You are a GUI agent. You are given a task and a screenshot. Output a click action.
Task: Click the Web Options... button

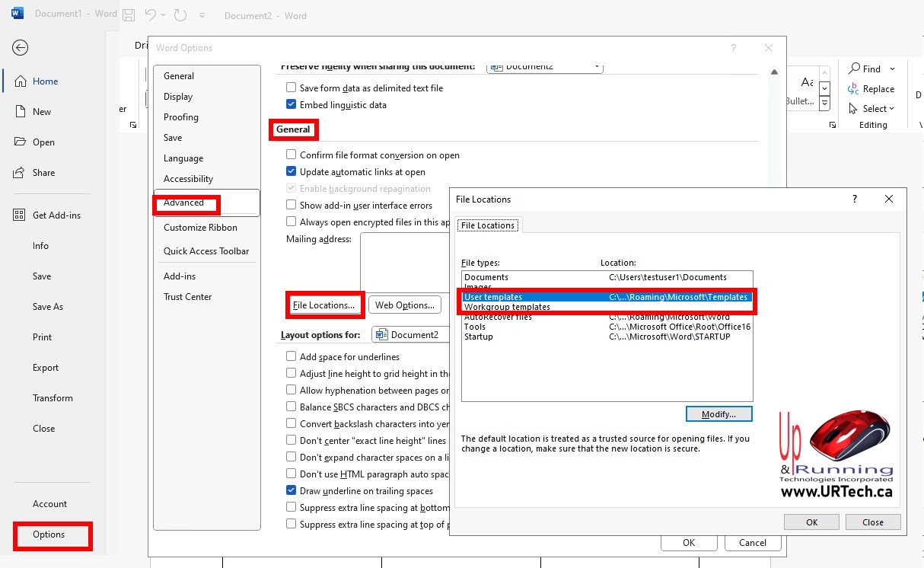coord(405,305)
